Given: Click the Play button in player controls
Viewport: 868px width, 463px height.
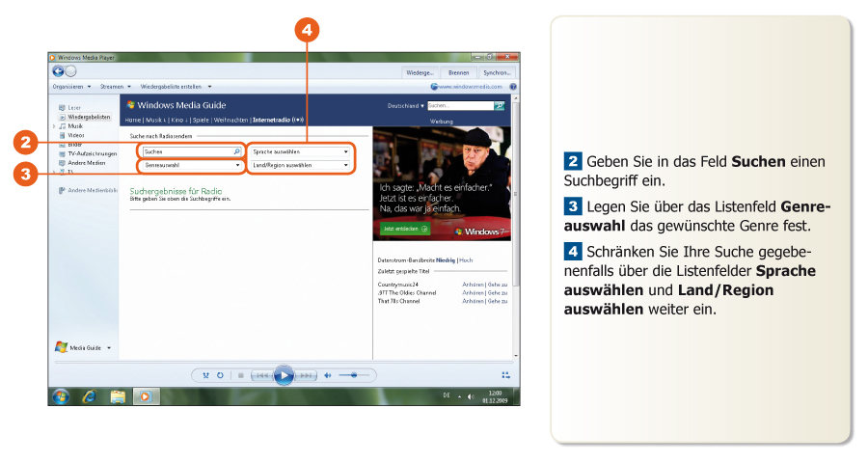Looking at the screenshot, I should [x=283, y=375].
